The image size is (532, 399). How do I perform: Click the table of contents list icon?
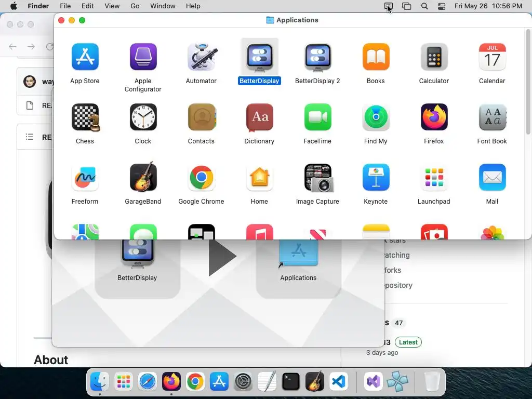30,137
